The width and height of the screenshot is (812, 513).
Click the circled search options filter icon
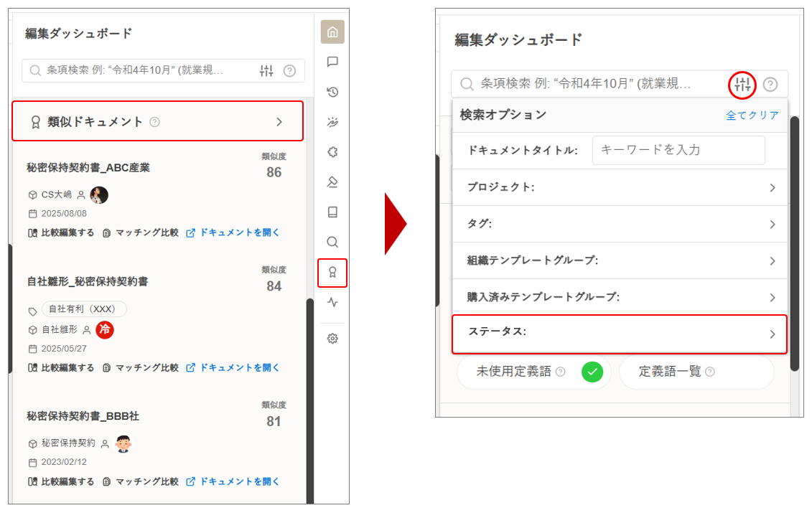tap(742, 85)
